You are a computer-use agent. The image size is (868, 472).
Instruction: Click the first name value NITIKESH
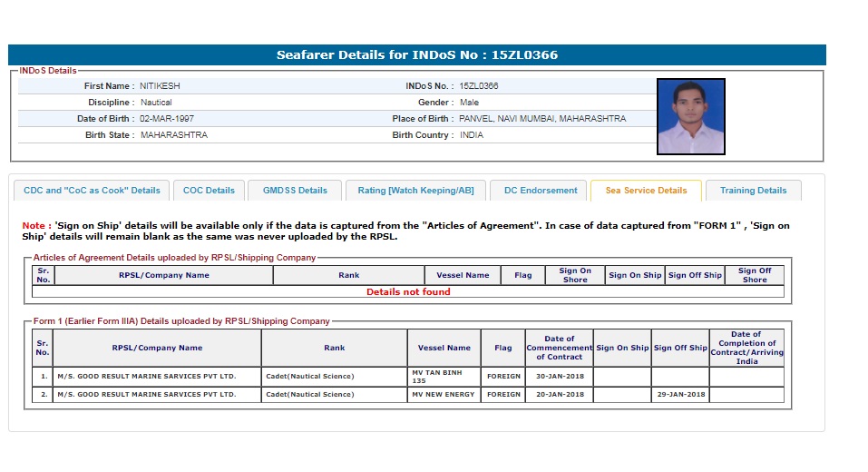click(159, 86)
